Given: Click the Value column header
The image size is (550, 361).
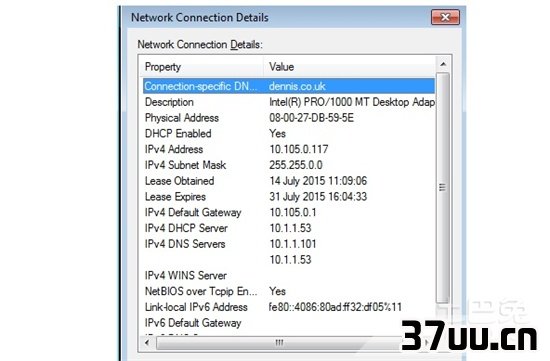Looking at the screenshot, I should click(x=349, y=67).
